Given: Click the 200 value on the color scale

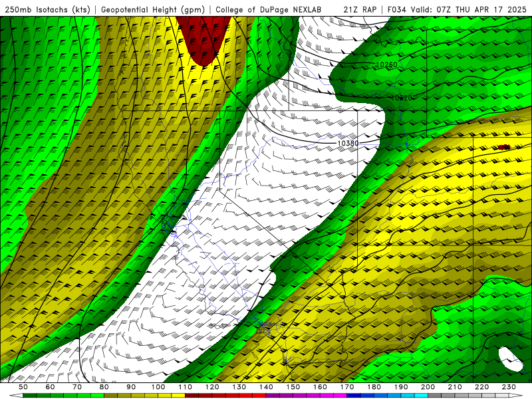Looking at the screenshot, I should click(x=428, y=387).
